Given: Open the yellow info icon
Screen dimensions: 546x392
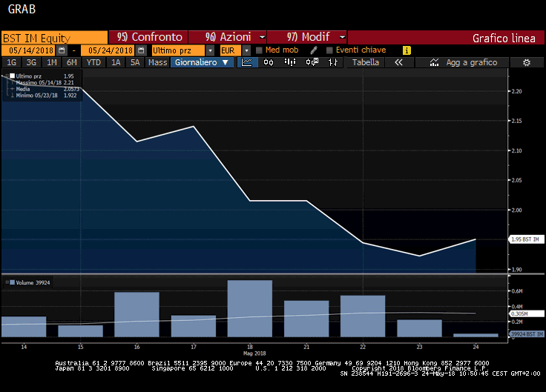Looking at the screenshot, I should click(406, 50).
